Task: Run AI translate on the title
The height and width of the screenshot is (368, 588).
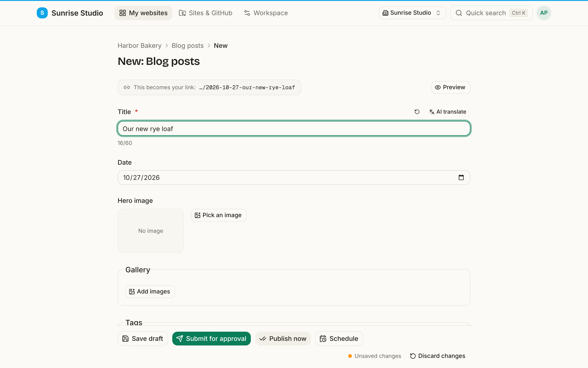Action: point(448,112)
